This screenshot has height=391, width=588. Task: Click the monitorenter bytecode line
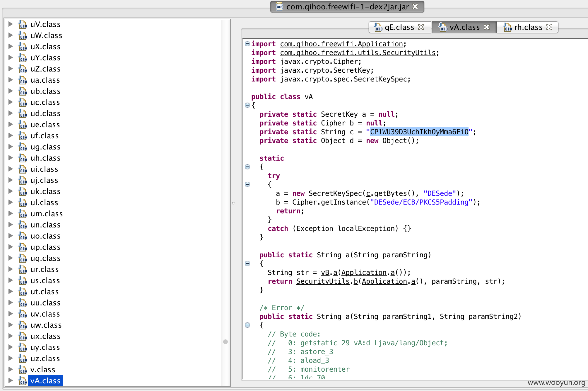point(309,369)
